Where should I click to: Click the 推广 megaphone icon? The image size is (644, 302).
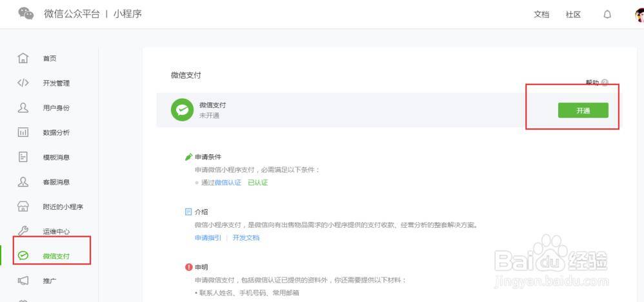click(x=23, y=281)
